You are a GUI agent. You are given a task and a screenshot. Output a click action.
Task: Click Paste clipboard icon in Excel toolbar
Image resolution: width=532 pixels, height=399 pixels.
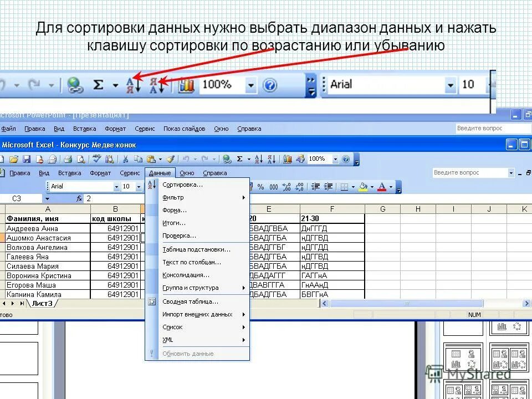coord(151,159)
